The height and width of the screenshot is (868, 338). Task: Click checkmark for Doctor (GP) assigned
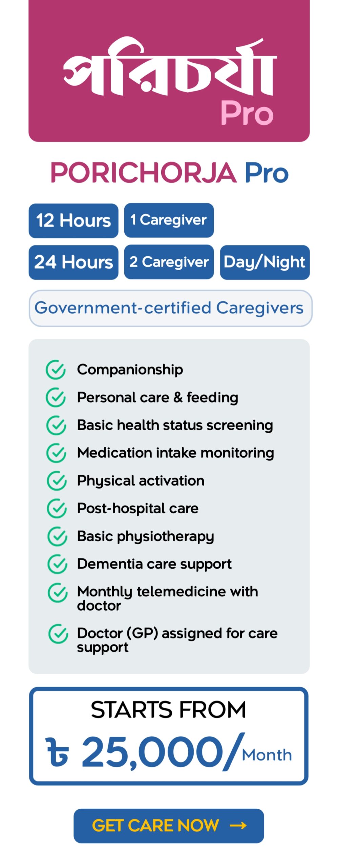(58, 634)
